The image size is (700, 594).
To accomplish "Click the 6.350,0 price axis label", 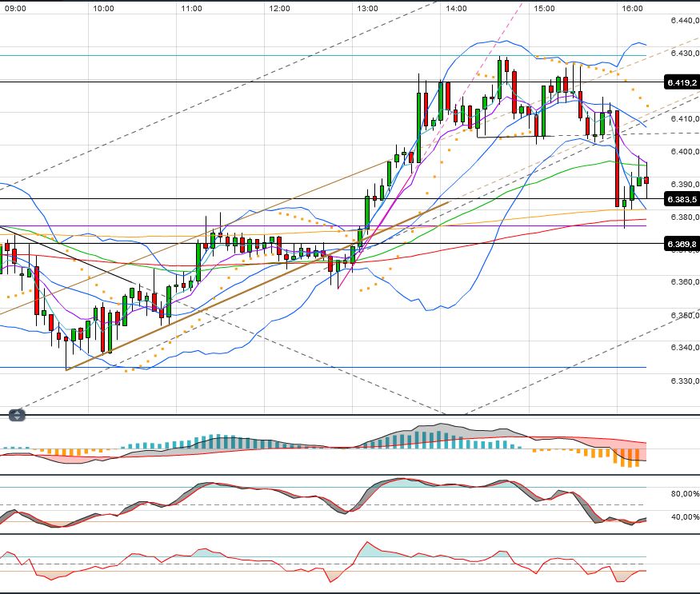I will pos(685,315).
